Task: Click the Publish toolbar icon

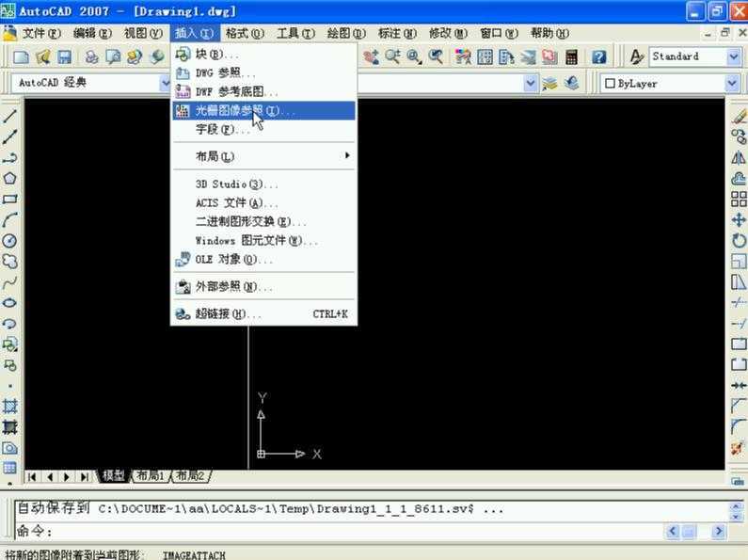Action: coord(135,57)
